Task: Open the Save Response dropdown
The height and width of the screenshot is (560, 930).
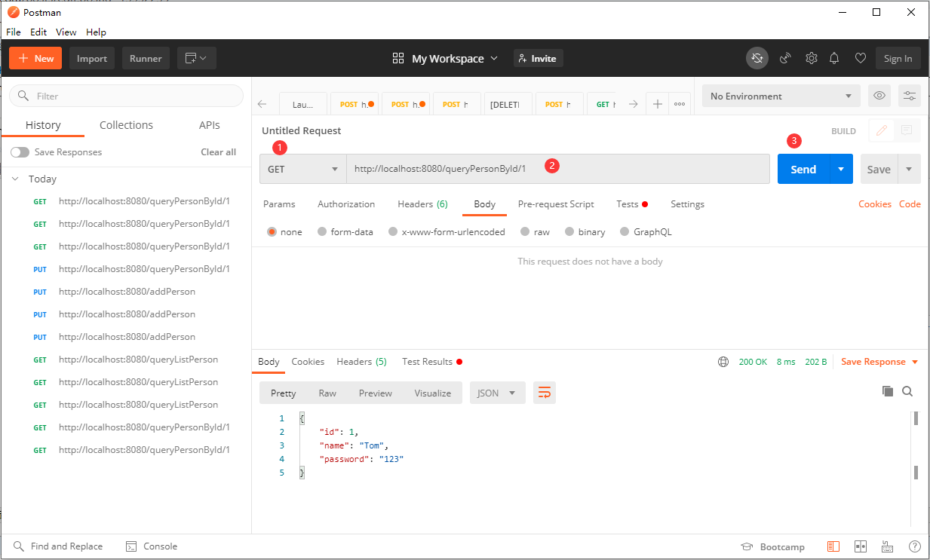Action: (879, 362)
